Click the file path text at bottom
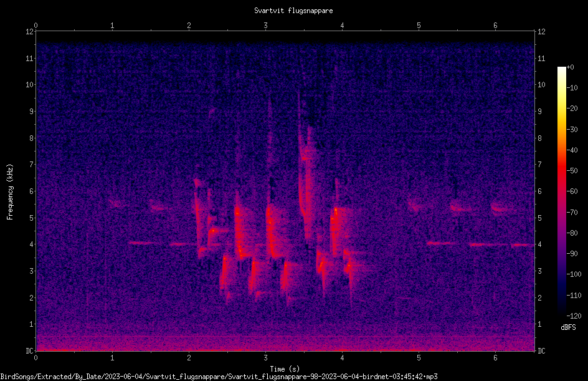Viewport: 588px width, 381px height. [219, 377]
